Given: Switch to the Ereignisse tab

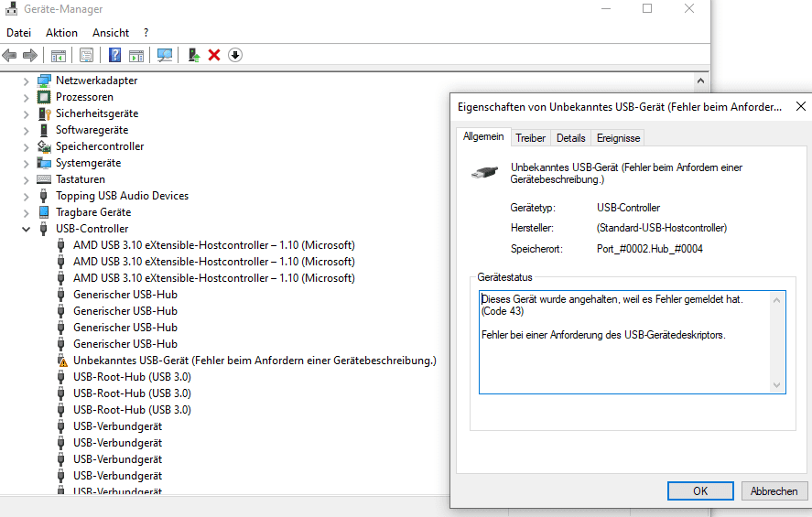Looking at the screenshot, I should tap(618, 138).
